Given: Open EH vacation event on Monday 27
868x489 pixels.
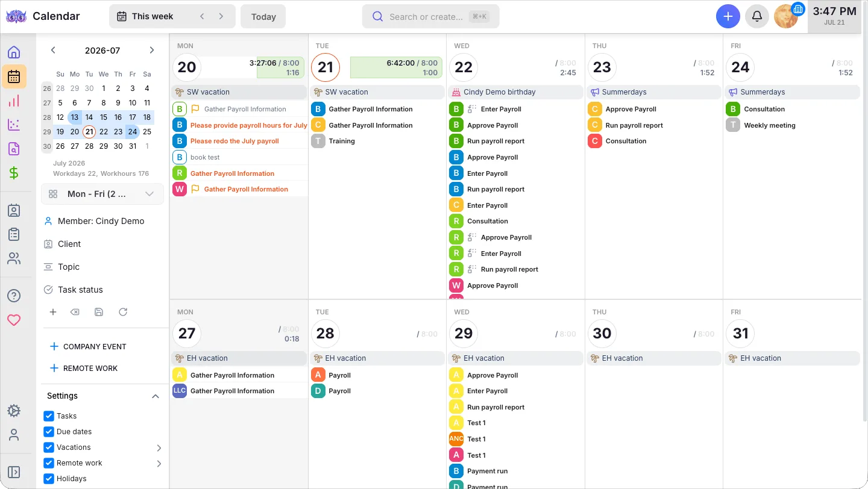Looking at the screenshot, I should pos(239,358).
